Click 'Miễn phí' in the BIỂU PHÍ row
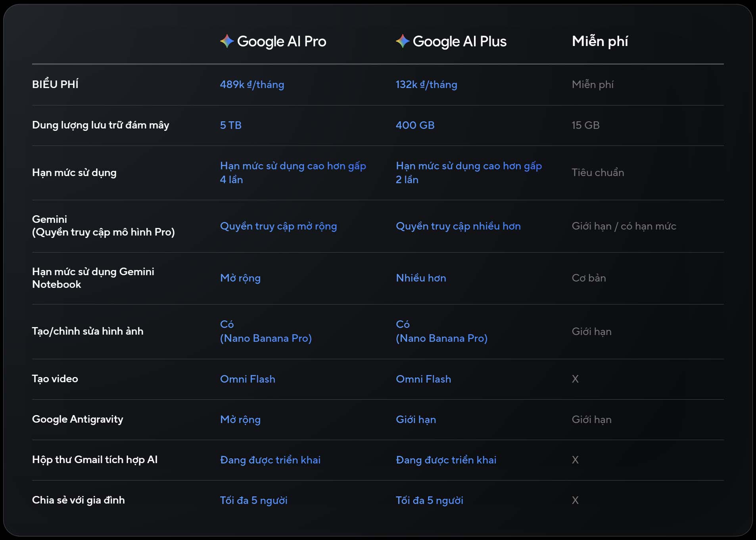 tap(593, 84)
